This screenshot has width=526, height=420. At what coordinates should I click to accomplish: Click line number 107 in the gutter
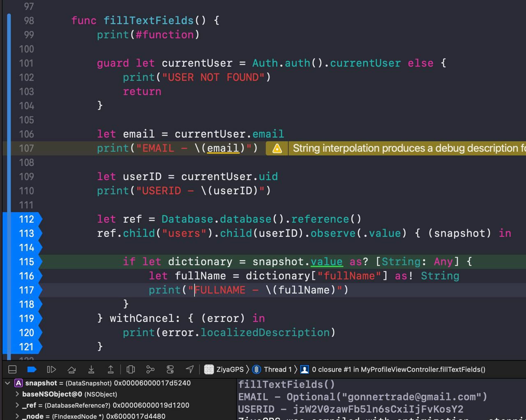click(26, 148)
